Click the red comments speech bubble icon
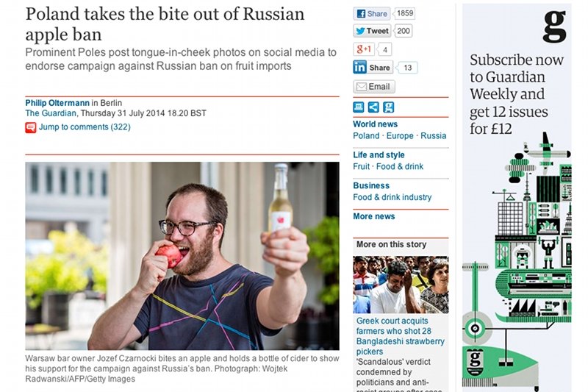The height and width of the screenshot is (392, 588). click(31, 127)
